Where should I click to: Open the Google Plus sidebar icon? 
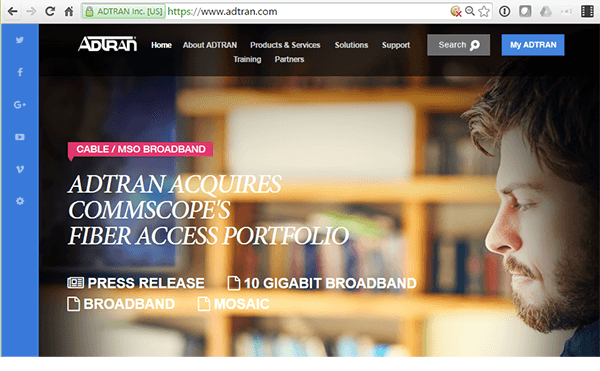20,104
